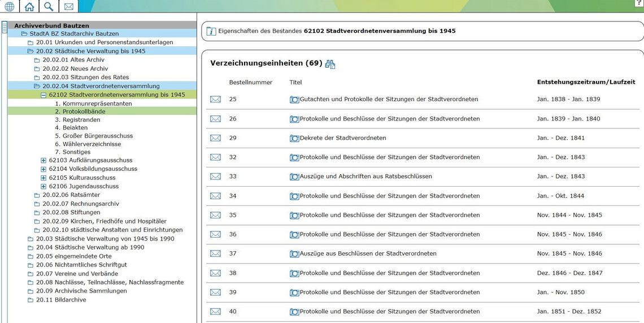Click the globe icon in top toolbar

[x=10, y=7]
